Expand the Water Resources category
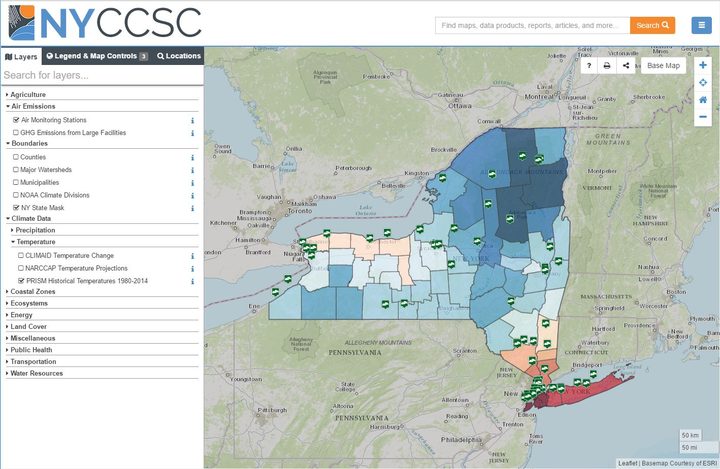The width and height of the screenshot is (720, 469). [35, 373]
